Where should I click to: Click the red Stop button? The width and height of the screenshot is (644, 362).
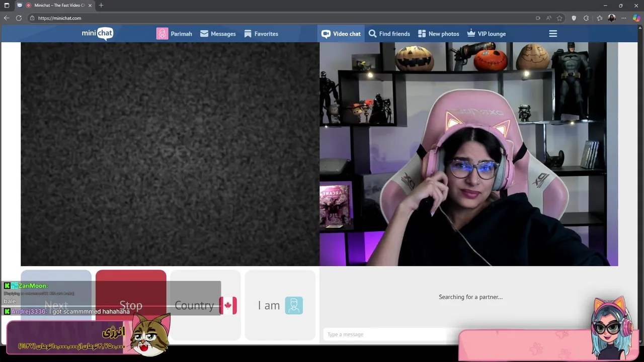point(131,305)
